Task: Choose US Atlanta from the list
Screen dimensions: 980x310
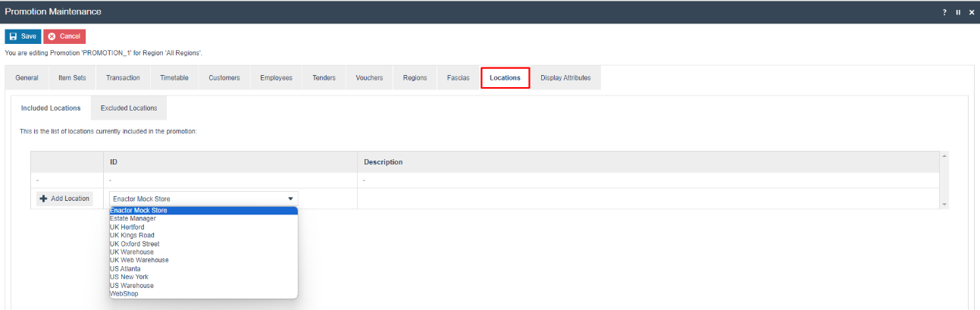Action: [203, 268]
